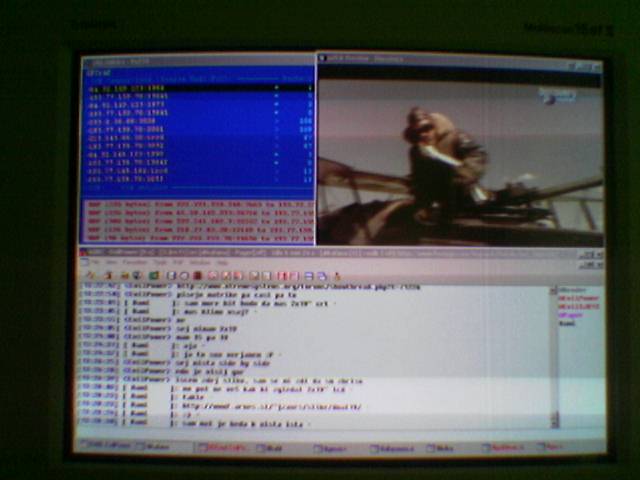Select Raml in the channel nick list
The width and height of the screenshot is (640, 480).
coord(566,324)
